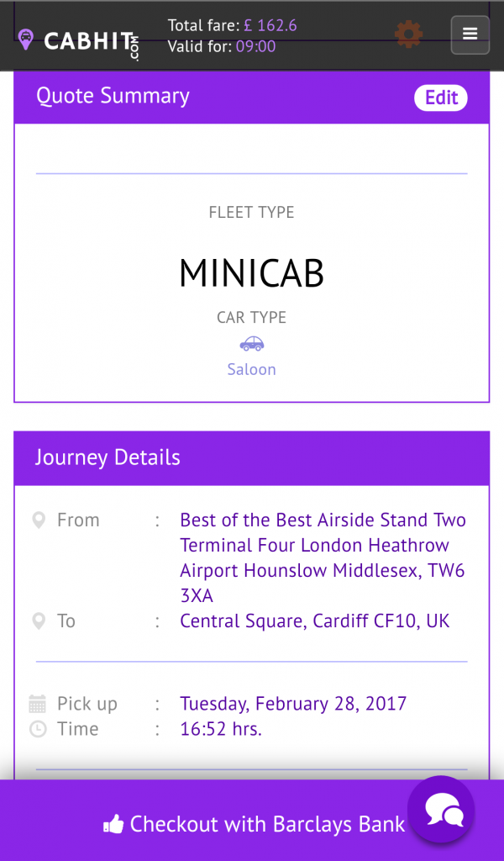Image resolution: width=504 pixels, height=861 pixels.
Task: Click the Quote Summary header
Action: point(113,96)
